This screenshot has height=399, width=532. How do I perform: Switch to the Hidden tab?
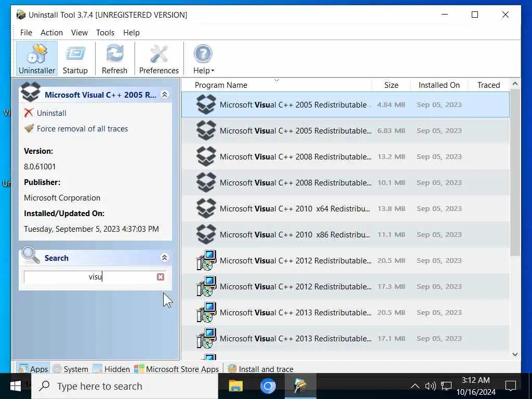coord(111,369)
